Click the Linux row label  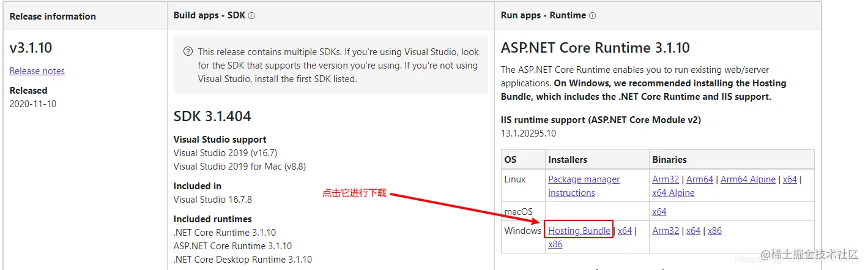(515, 179)
